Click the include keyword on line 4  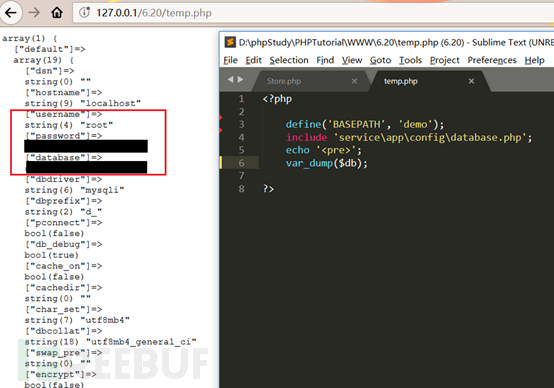(x=307, y=137)
